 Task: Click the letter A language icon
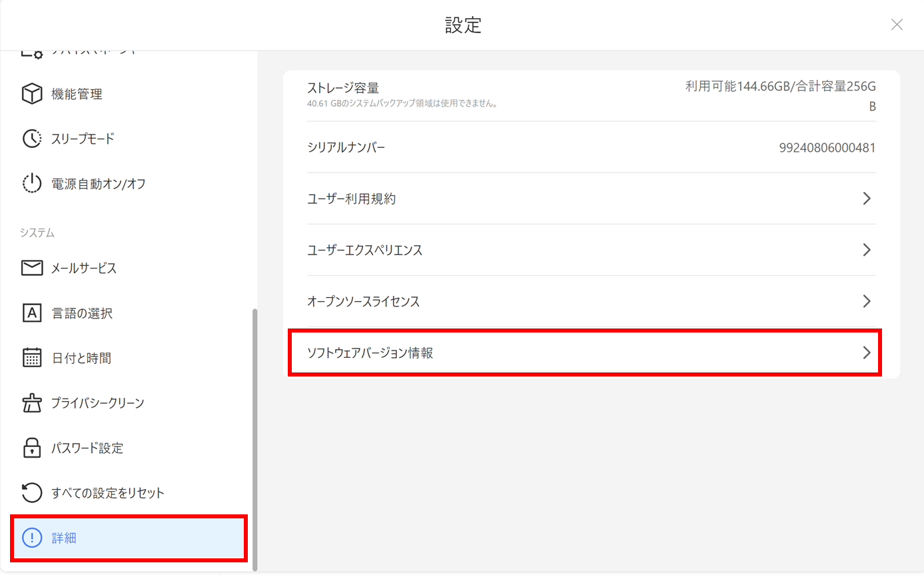[x=32, y=313]
